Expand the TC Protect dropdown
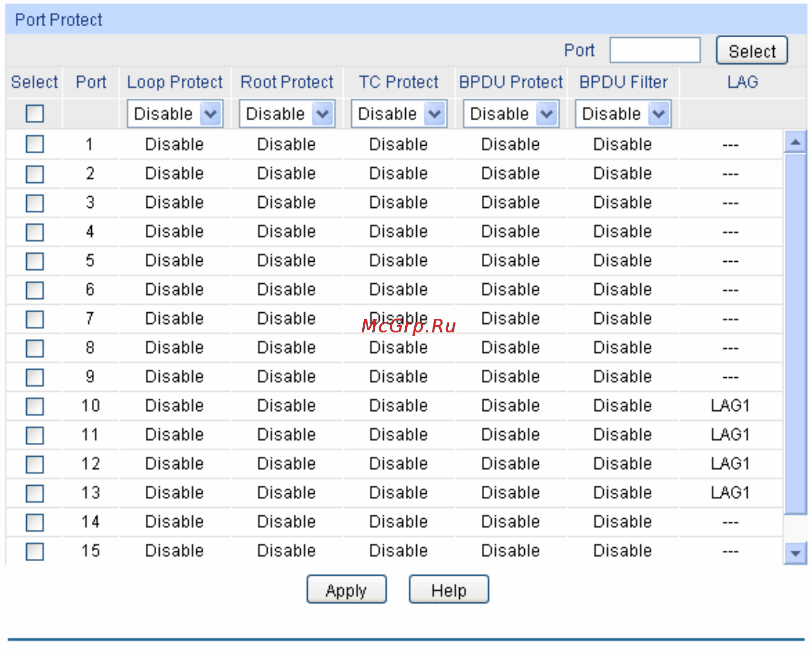Viewport: 812px width, 651px height. [x=399, y=114]
